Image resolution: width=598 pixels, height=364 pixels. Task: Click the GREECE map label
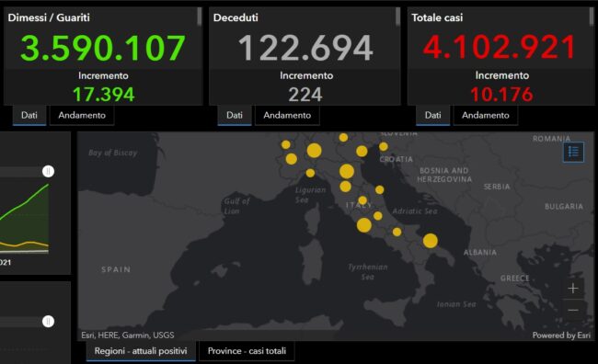coord(515,279)
